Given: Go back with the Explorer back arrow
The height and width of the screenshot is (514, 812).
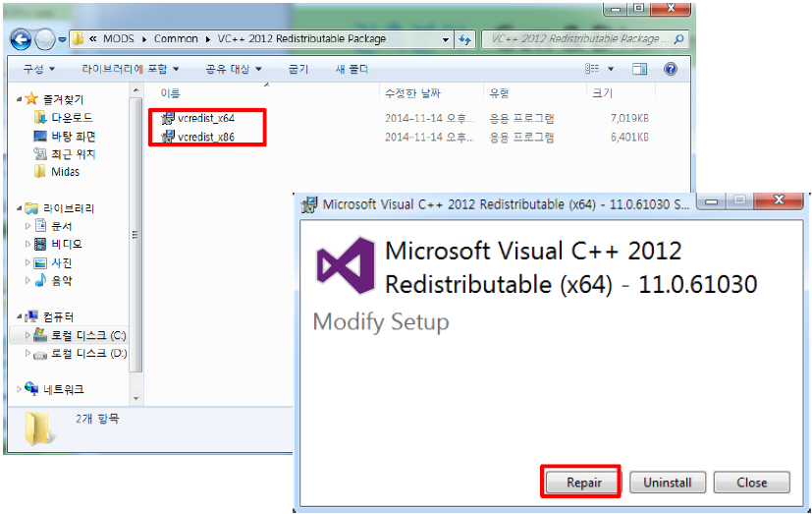Looking at the screenshot, I should [22, 39].
